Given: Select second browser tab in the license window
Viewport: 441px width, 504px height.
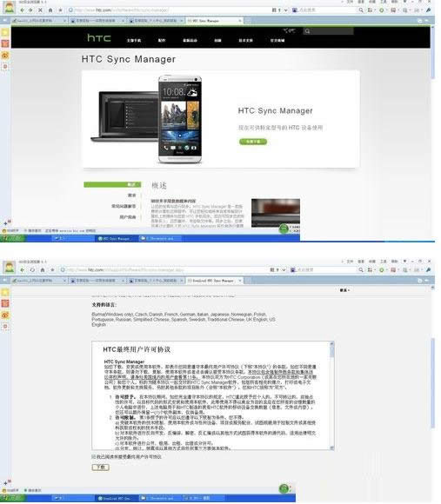Looking at the screenshot, I should pos(97,281).
